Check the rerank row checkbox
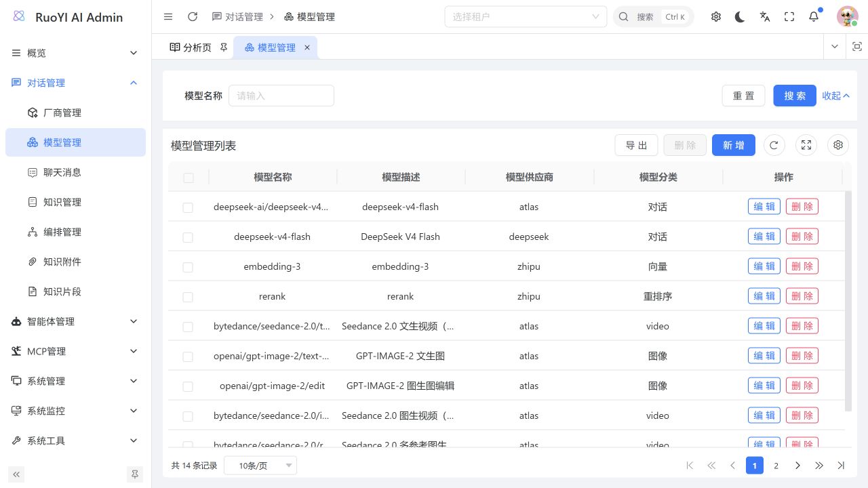The image size is (868, 488). point(188,297)
